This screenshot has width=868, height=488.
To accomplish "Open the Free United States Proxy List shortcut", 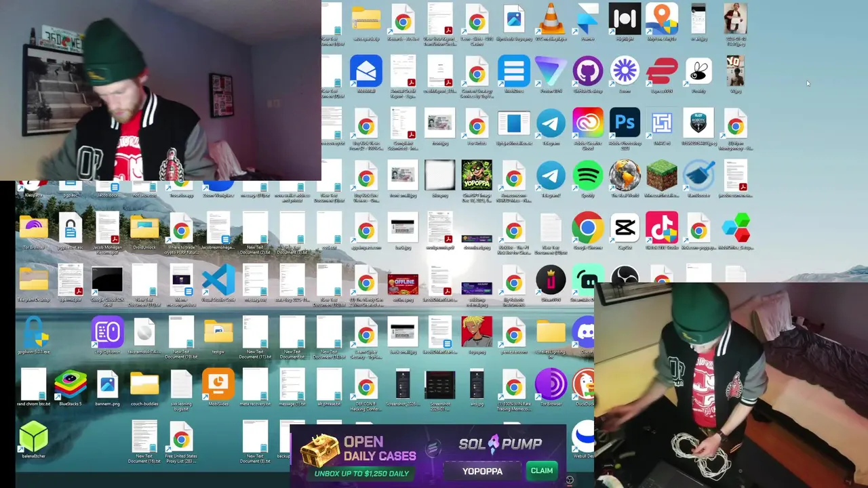I will point(181,437).
